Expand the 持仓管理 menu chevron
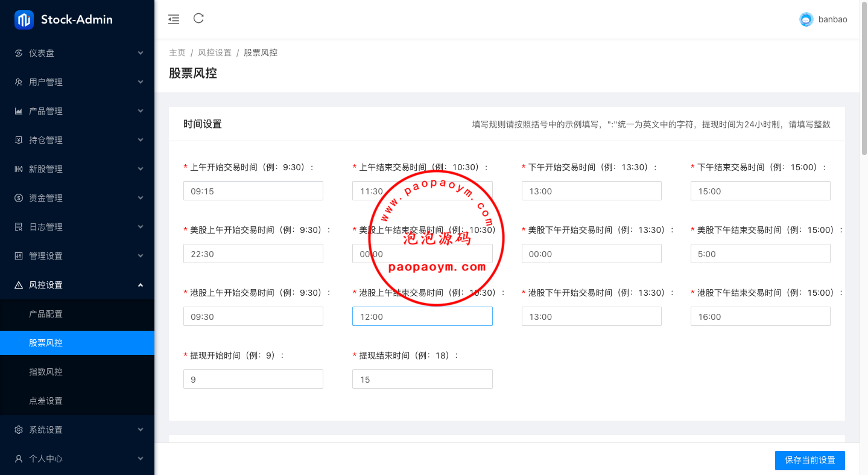 (x=141, y=140)
